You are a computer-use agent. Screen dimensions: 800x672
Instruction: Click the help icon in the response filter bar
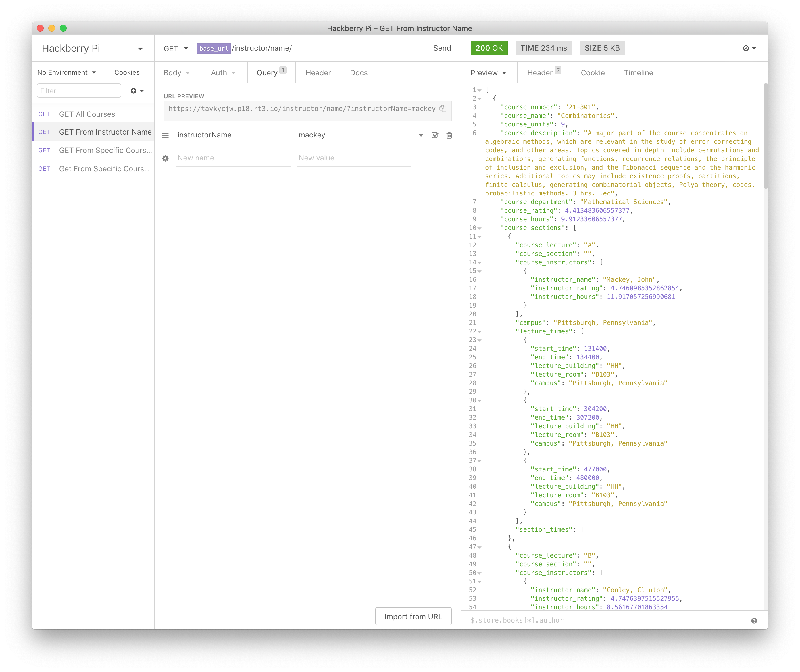pos(754,621)
